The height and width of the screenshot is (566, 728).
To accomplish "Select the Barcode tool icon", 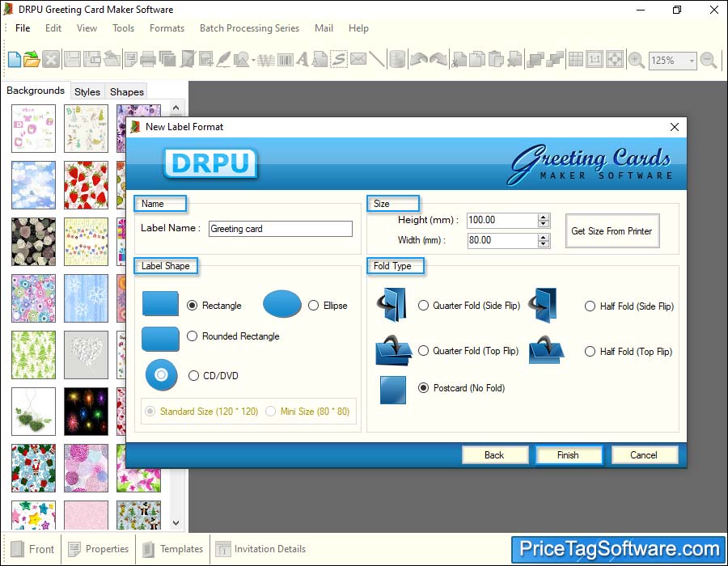I will tap(285, 60).
